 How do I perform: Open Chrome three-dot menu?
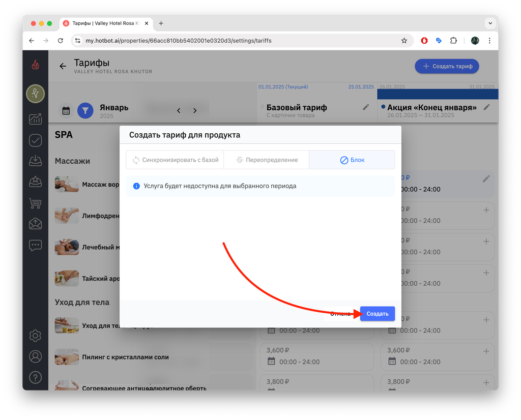point(489,41)
